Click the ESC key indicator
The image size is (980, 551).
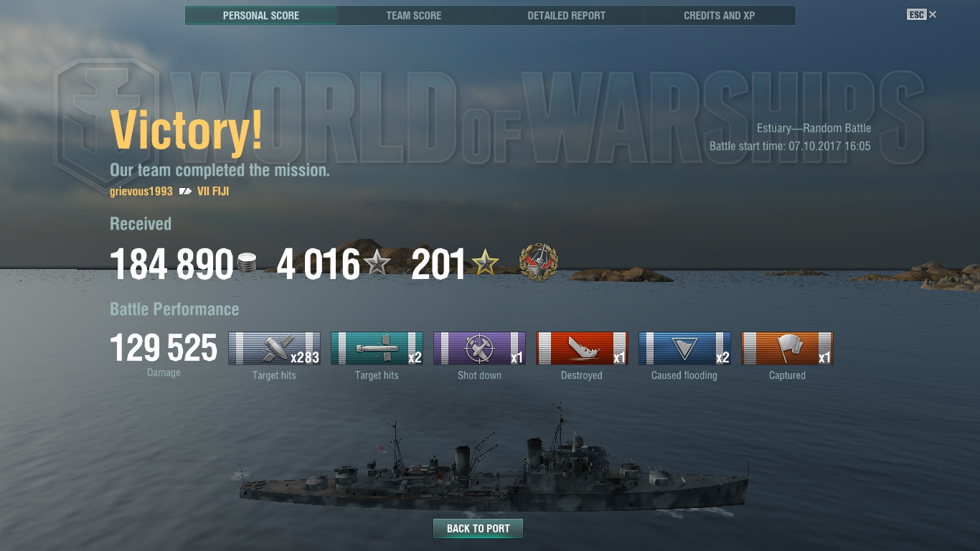pyautogui.click(x=916, y=14)
